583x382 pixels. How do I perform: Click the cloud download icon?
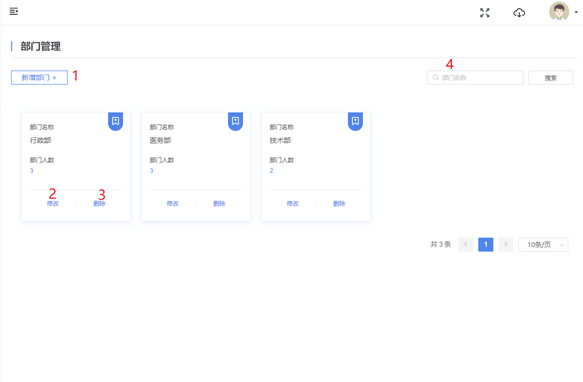click(519, 13)
